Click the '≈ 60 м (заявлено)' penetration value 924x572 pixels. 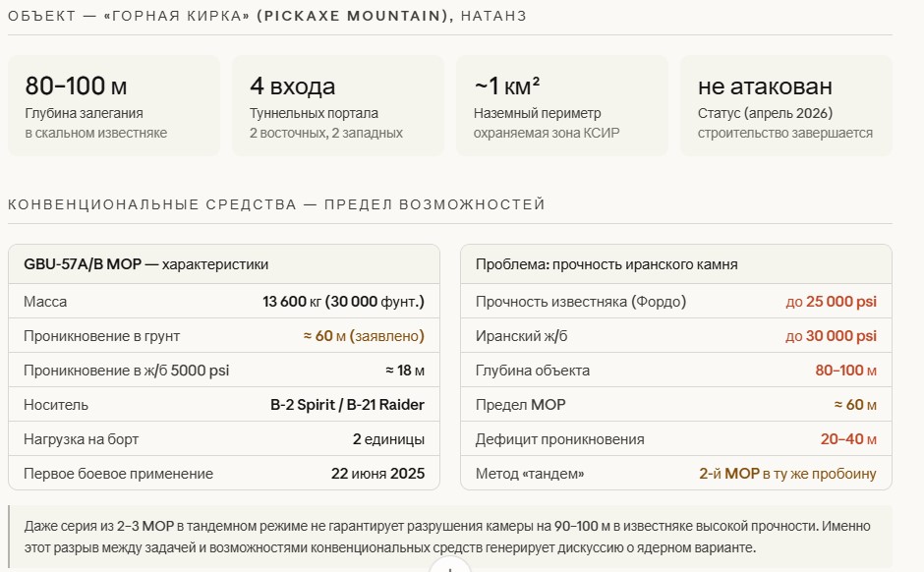(x=364, y=336)
